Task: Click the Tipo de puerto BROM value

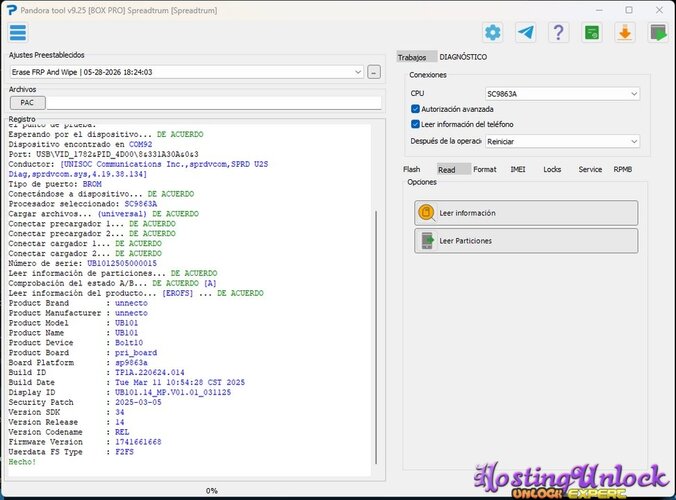Action: coord(92,184)
